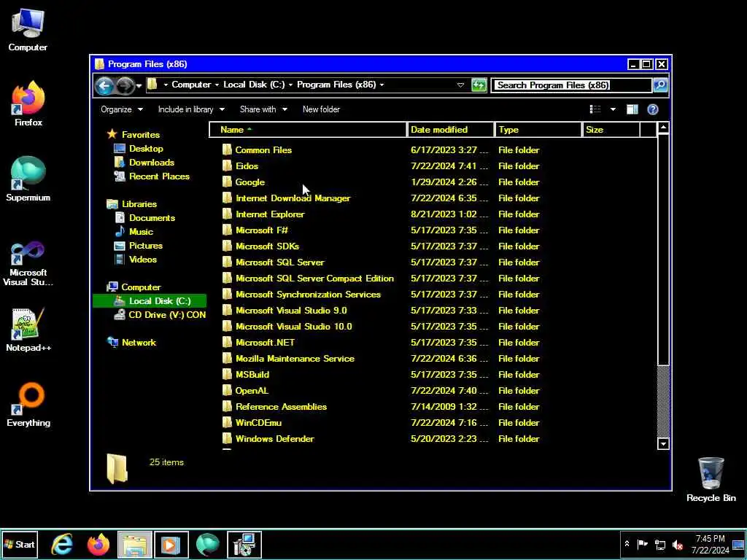Viewport: 747px width, 560px height.
Task: Click the Show desktop button
Action: [739, 544]
